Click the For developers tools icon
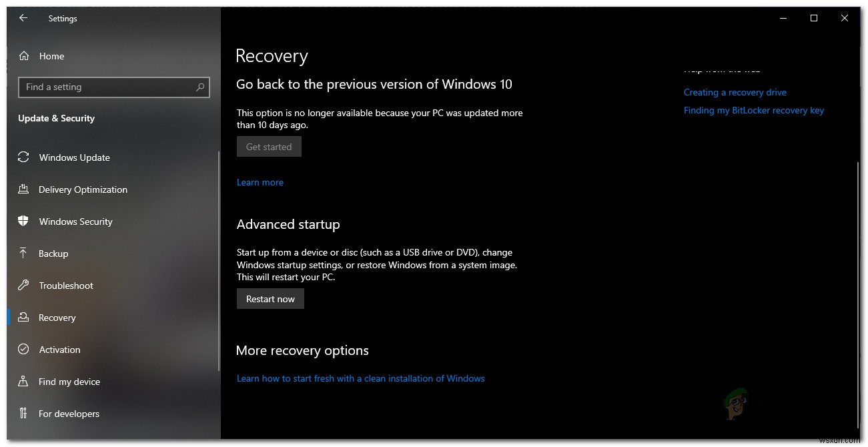This screenshot has height=447, width=868. click(x=24, y=414)
